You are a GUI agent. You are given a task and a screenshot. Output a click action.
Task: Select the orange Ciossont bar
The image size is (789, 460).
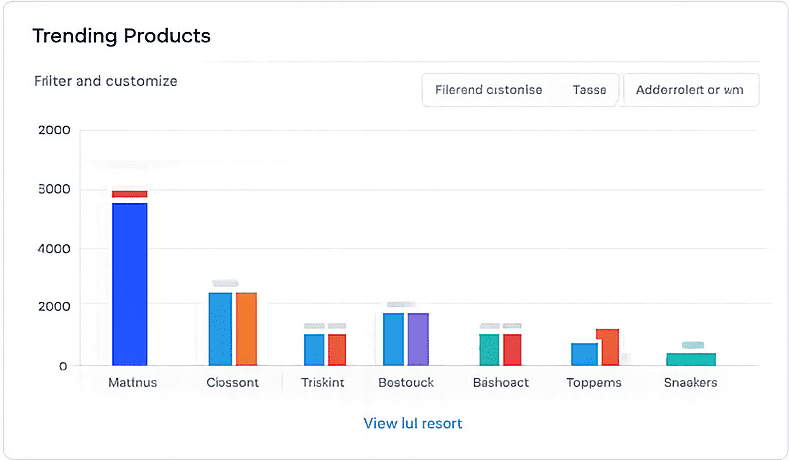[247, 329]
